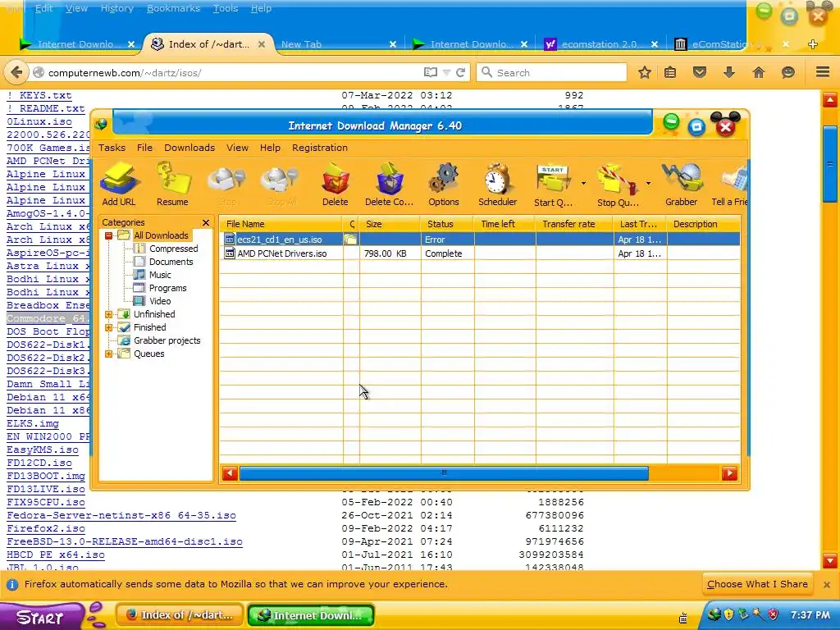Click the Resume toolbar icon
840x630 pixels.
pos(172,185)
